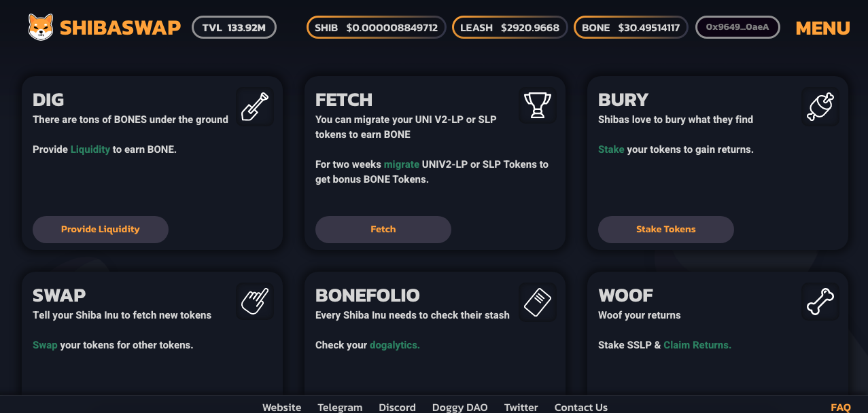Click the FETCH trophy icon
The width and height of the screenshot is (868, 413).
click(538, 105)
